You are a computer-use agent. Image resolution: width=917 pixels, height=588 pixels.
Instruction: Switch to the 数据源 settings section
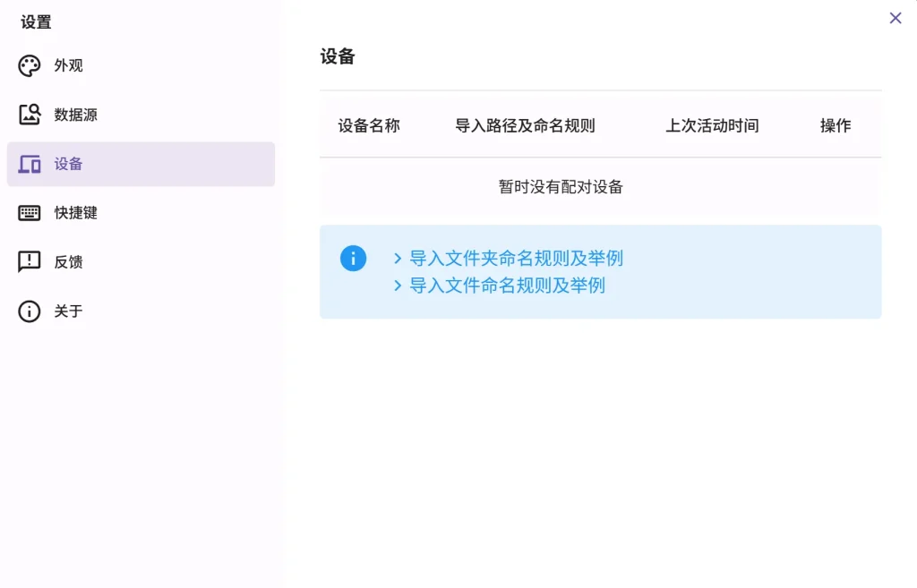tap(76, 115)
